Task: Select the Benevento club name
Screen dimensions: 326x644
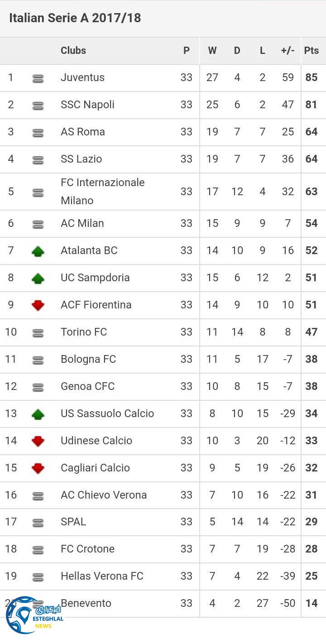Action: [x=86, y=603]
